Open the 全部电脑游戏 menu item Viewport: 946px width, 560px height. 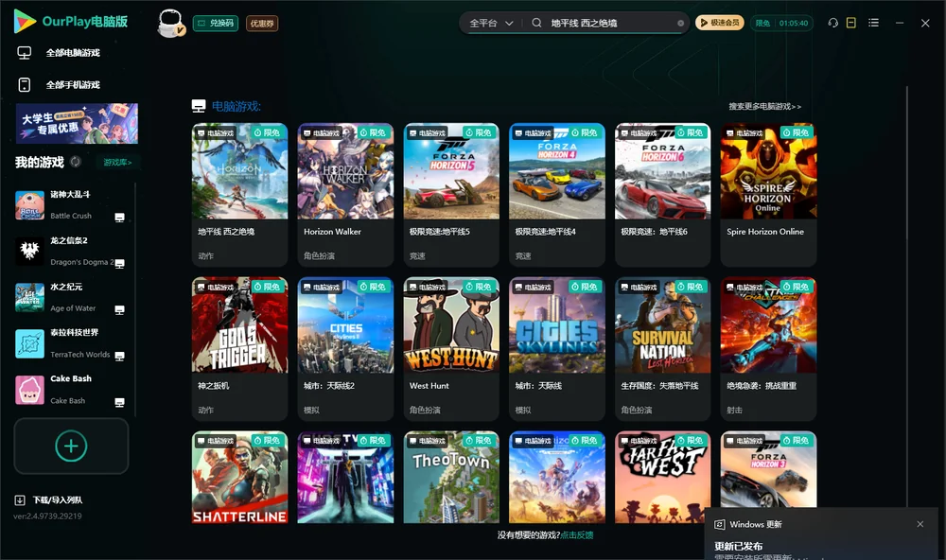coord(73,53)
